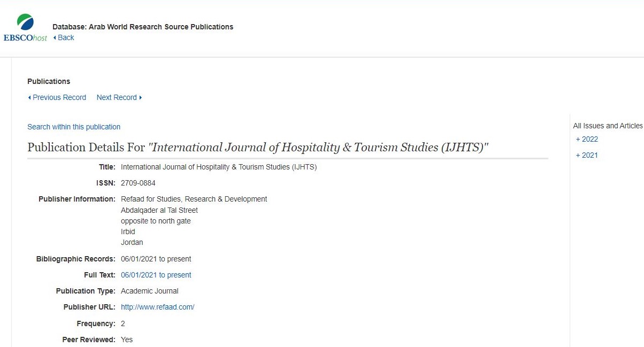Go back using the Back link
This screenshot has height=347, width=644.
click(x=66, y=37)
